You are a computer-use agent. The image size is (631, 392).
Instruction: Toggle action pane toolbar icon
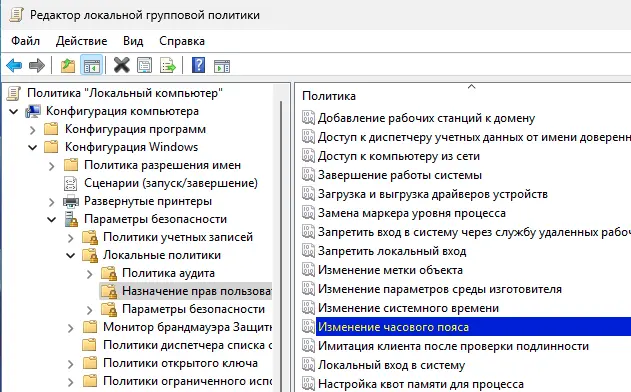[x=222, y=66]
